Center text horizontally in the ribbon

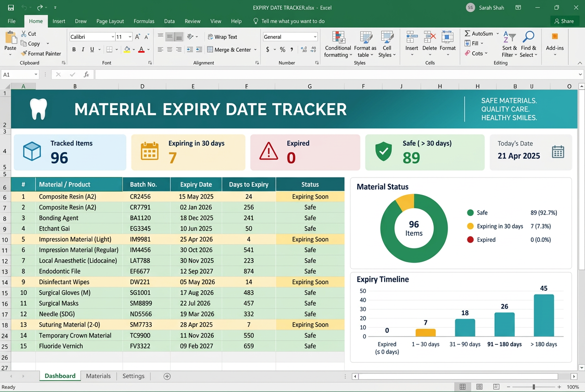170,49
